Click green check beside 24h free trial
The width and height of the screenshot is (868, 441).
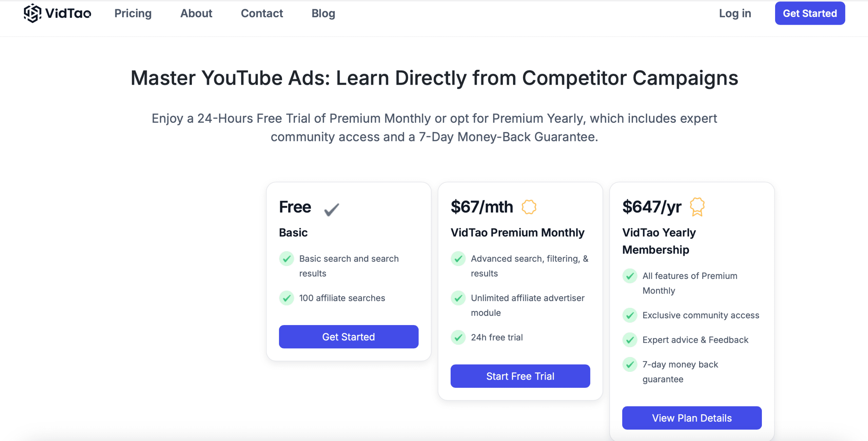458,338
